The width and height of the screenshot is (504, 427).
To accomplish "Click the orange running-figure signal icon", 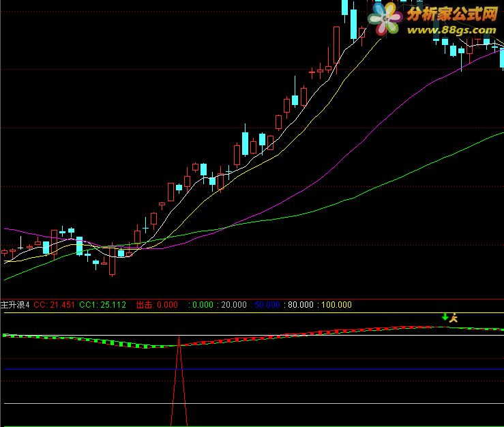I will tap(454, 318).
